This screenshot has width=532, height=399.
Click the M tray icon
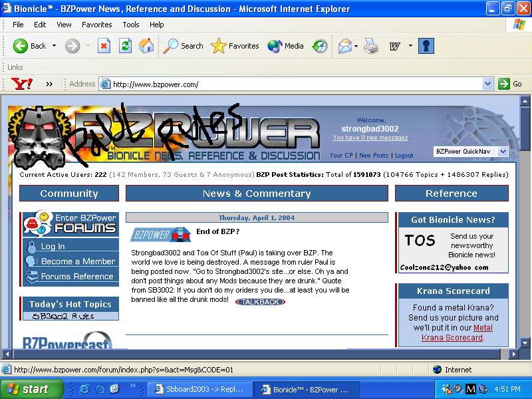[471, 389]
